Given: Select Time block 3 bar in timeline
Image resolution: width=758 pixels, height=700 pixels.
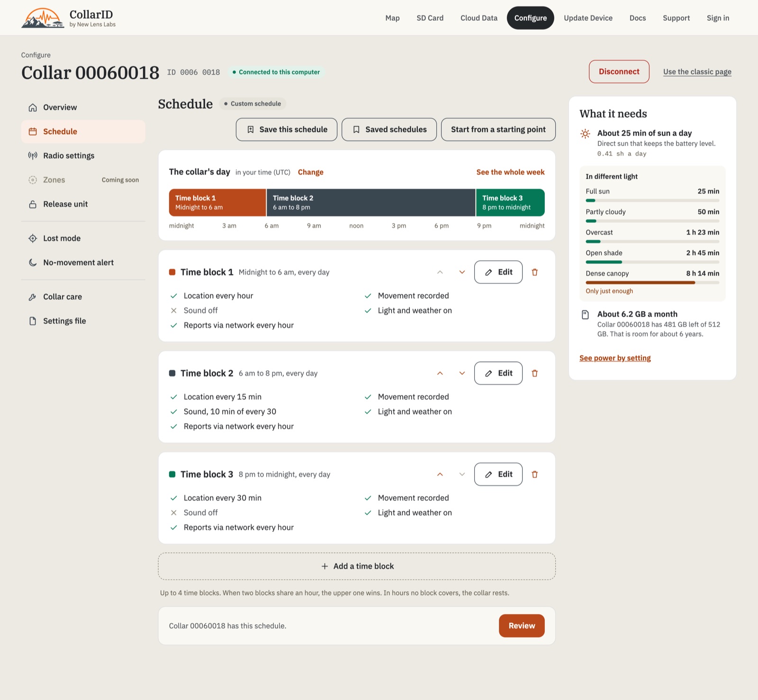Looking at the screenshot, I should pos(510,202).
